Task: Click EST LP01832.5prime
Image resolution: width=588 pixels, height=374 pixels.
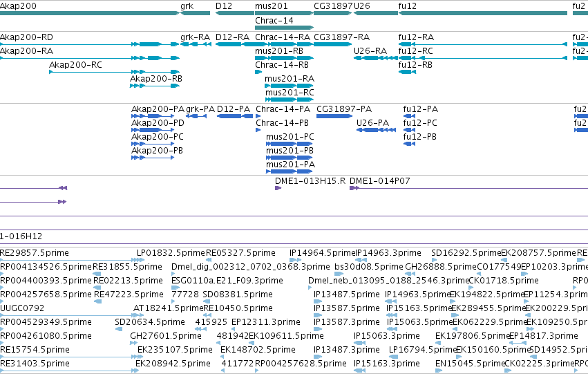Action: pos(171,253)
